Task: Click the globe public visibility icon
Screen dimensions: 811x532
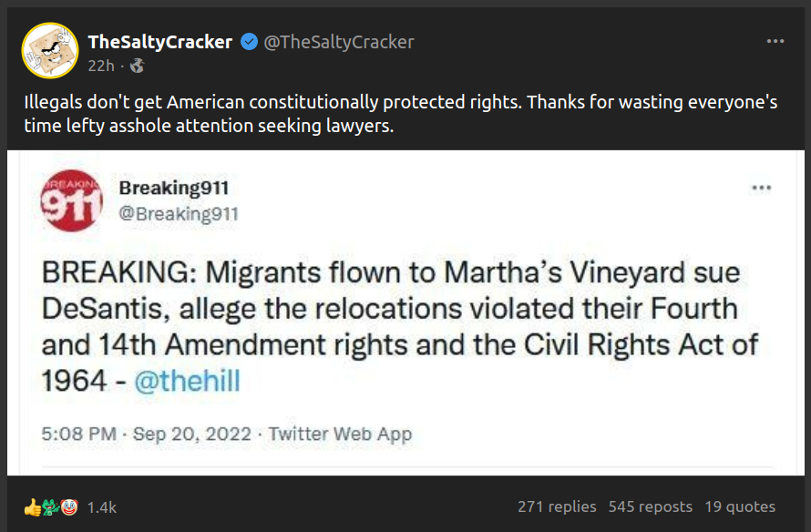Action: pos(137,66)
